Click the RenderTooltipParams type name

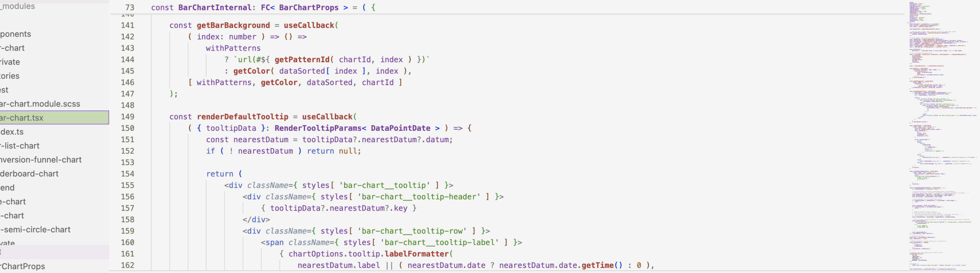coord(318,128)
